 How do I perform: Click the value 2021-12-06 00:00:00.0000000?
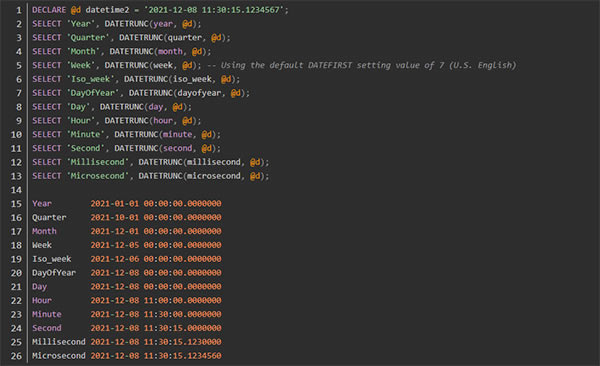coord(156,259)
